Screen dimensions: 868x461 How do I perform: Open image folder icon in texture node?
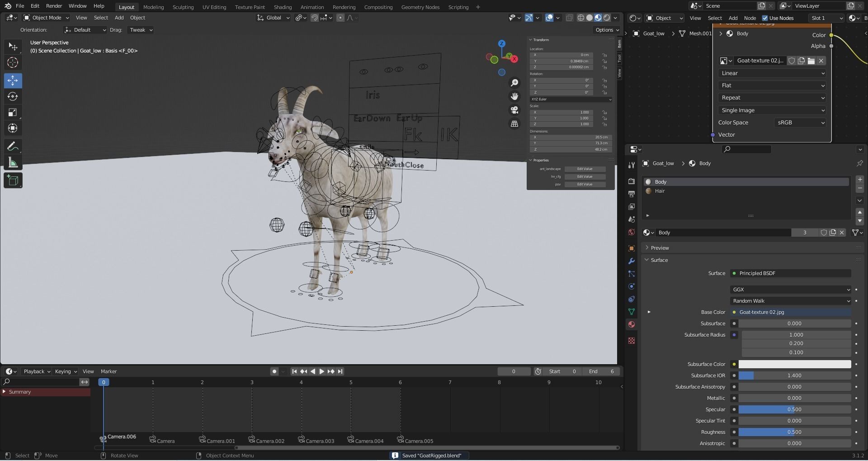[x=811, y=61]
